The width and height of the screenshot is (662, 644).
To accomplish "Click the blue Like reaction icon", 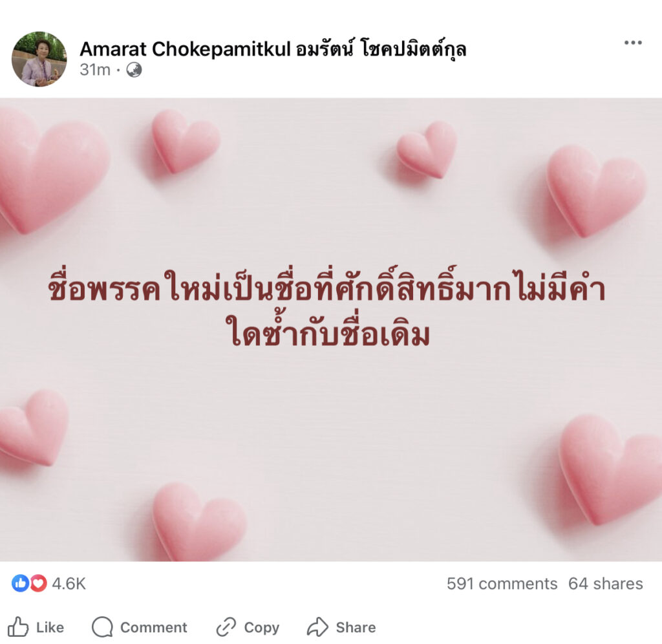I will [20, 583].
